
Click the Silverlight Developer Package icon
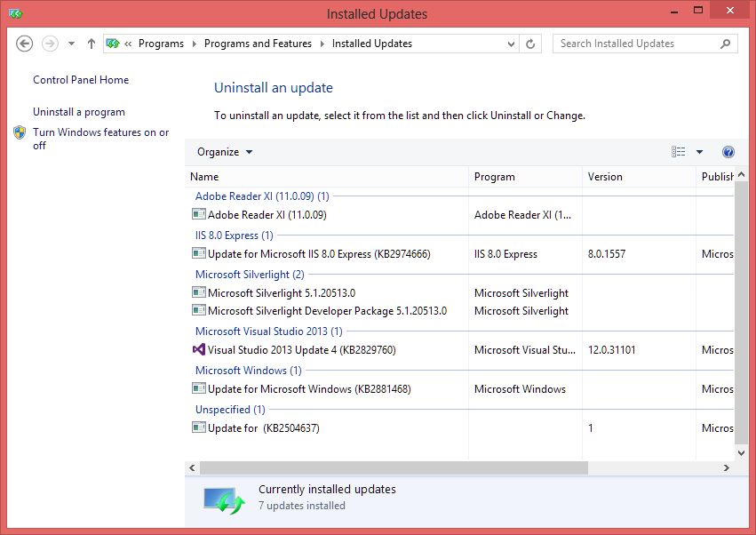click(198, 310)
